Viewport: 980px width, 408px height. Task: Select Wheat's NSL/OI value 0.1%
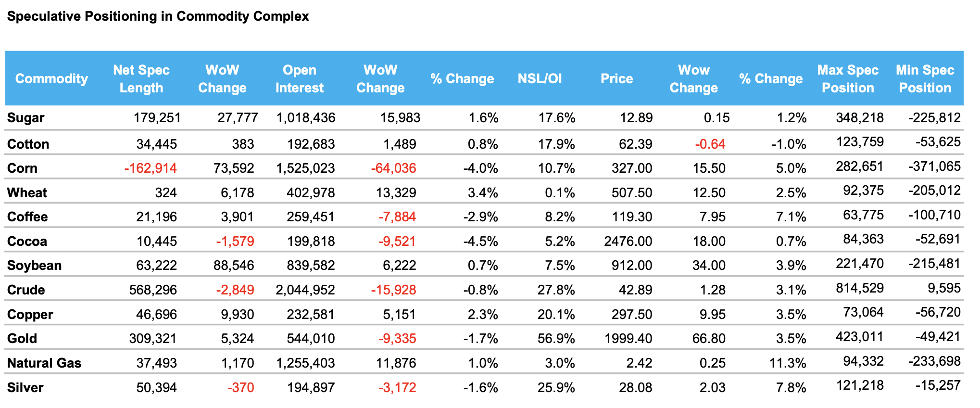tap(560, 193)
